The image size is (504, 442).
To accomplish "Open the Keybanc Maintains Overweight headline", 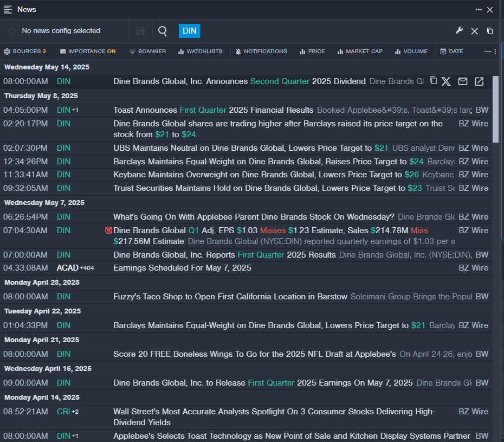I will [x=266, y=175].
